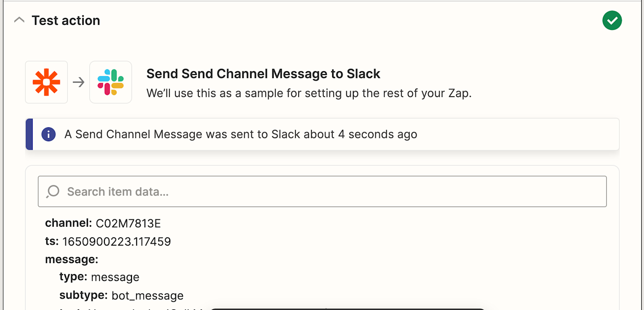Click the sample setup description text

click(309, 93)
